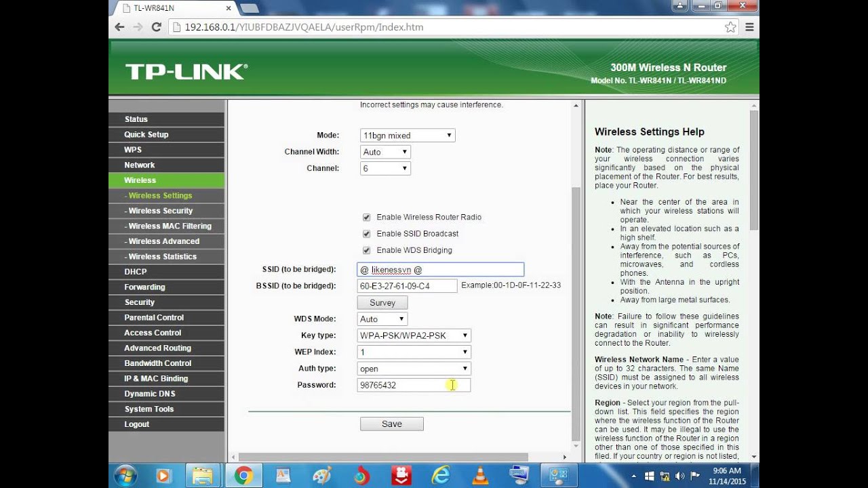Open Windows Media Player from taskbar
This screenshot has height=488, width=868.
coord(163,476)
